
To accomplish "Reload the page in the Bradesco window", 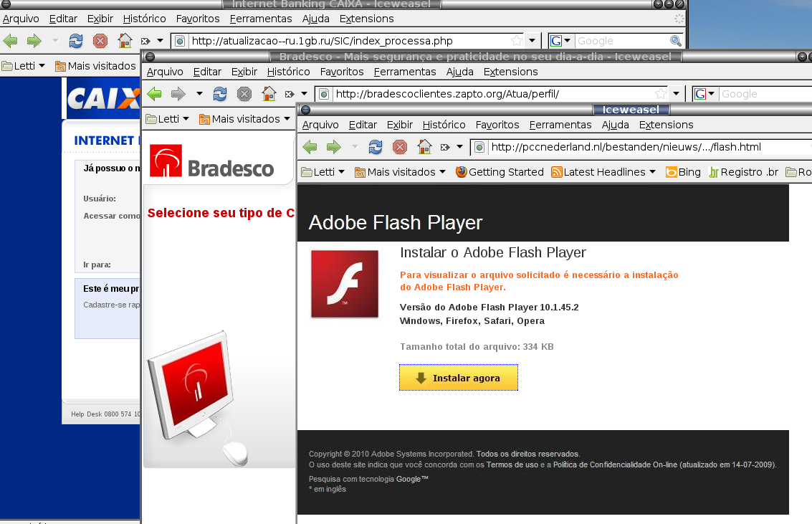I will [220, 94].
